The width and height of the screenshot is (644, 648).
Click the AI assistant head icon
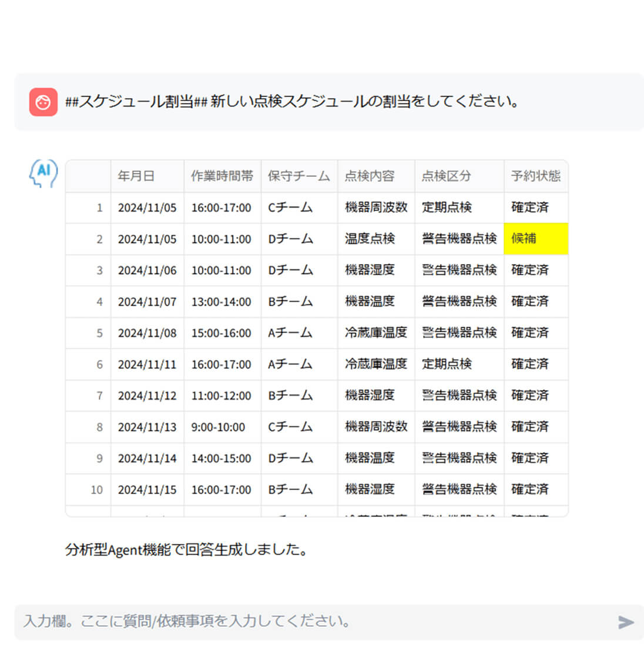43,173
